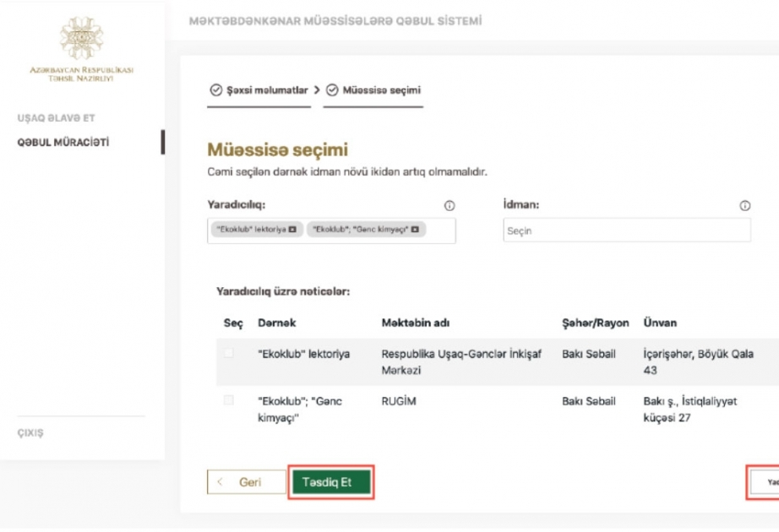
Task: Click the breadcrumb chevron arrow
Action: (x=317, y=90)
